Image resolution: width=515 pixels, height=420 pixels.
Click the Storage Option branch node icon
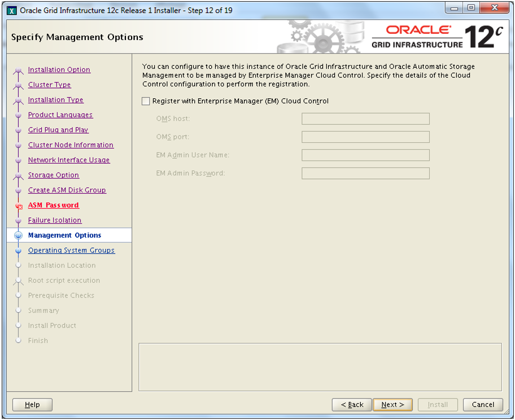[x=19, y=176]
